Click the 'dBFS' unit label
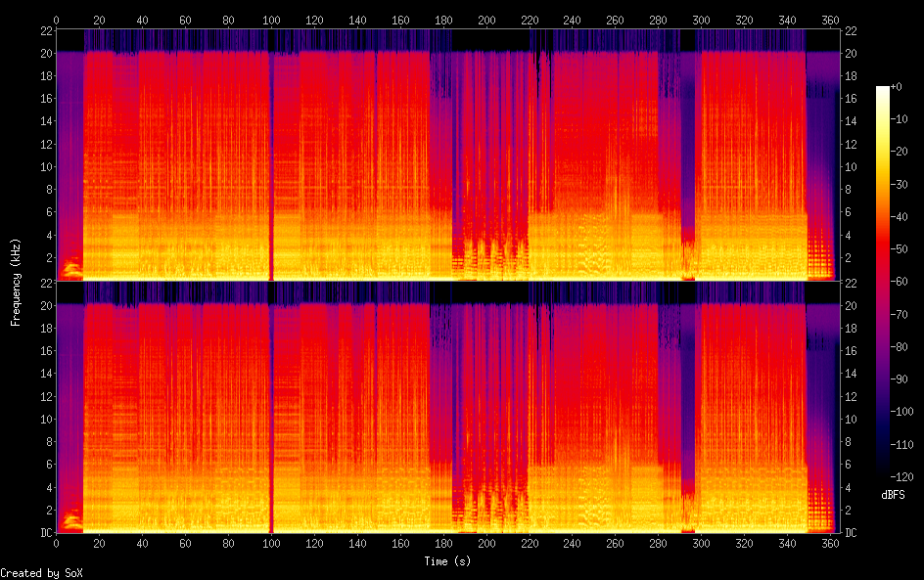 pyautogui.click(x=893, y=495)
